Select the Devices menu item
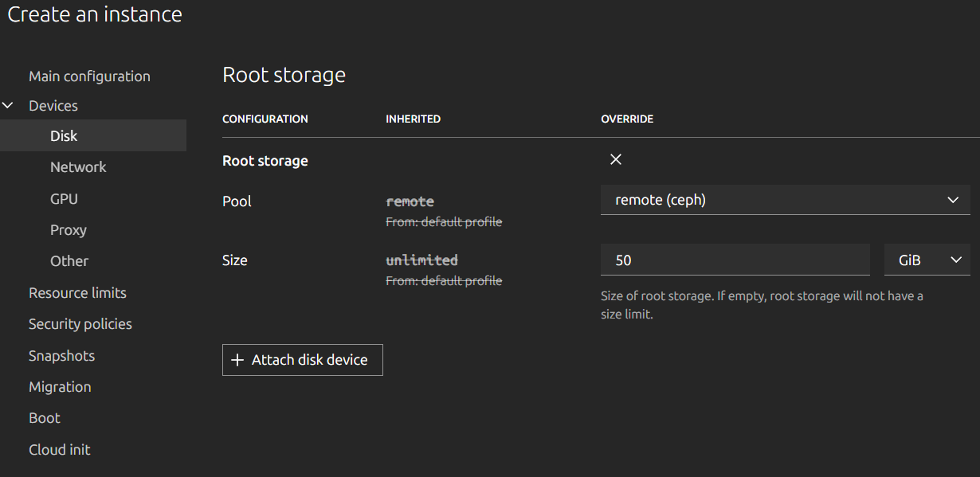Screen dimensions: 980x477 [53, 106]
